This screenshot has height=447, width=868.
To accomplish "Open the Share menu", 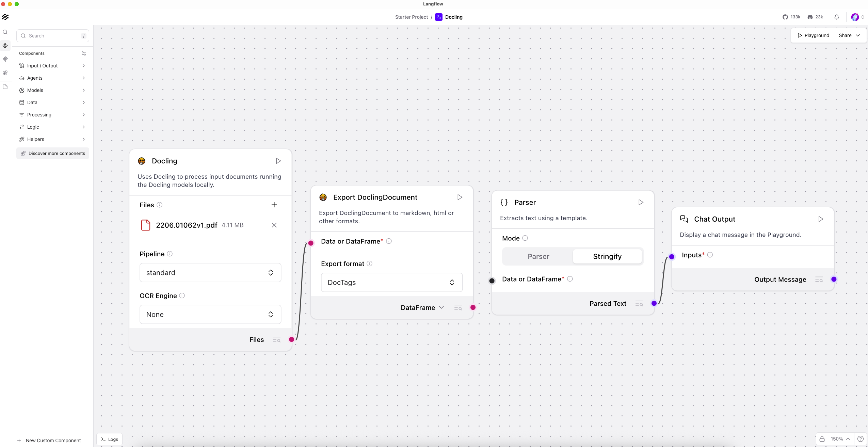I will coord(849,35).
